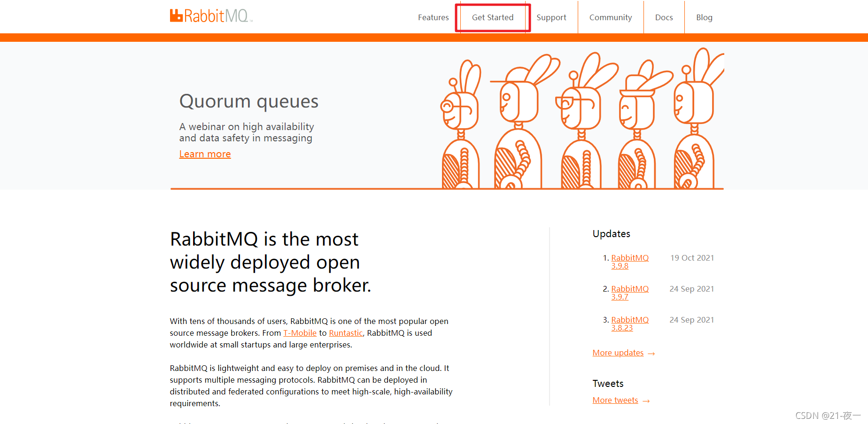Open the Get Started page

[x=493, y=17]
